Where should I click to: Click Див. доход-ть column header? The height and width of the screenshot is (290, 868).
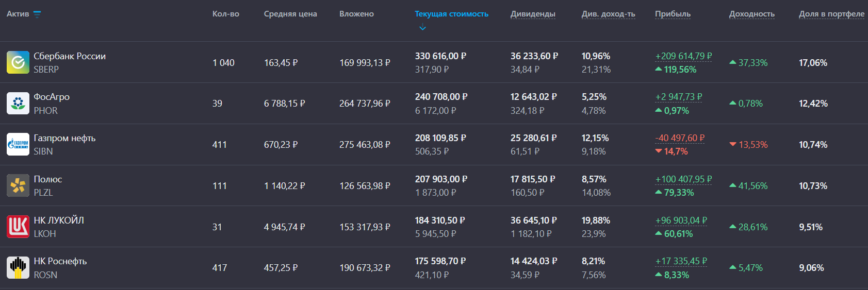pos(608,14)
